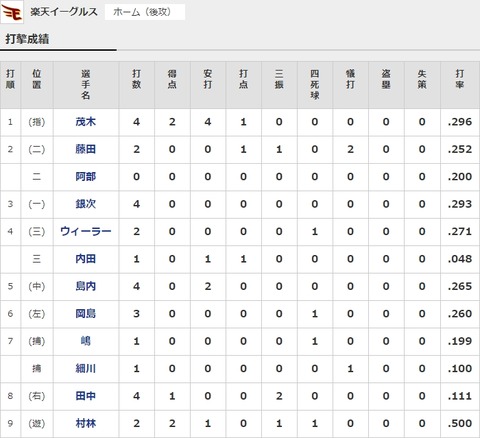The width and height of the screenshot is (480, 438).
Task: Click 島内's hits value 2
Action: 208,286
